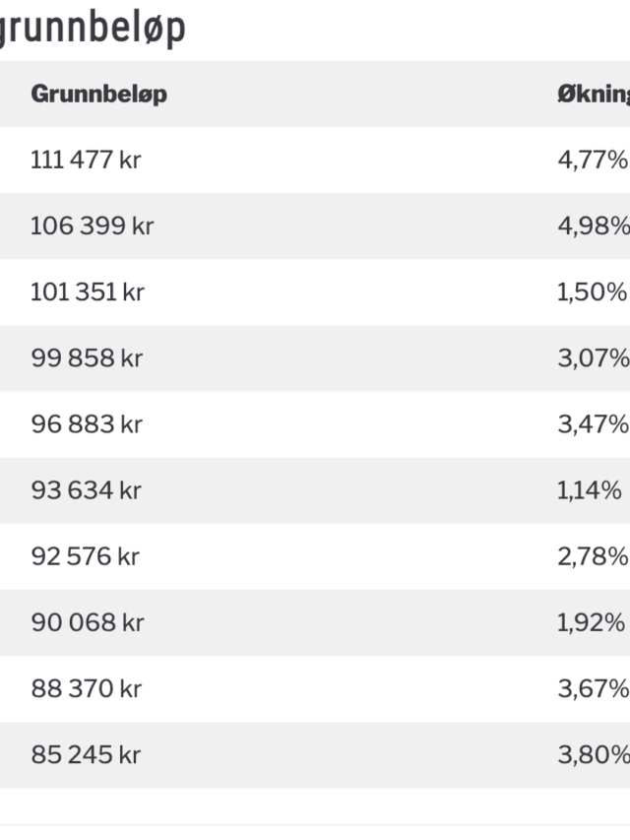This screenshot has width=630, height=840.
Task: Select the 96 883 kr amount cell
Action: (87, 424)
